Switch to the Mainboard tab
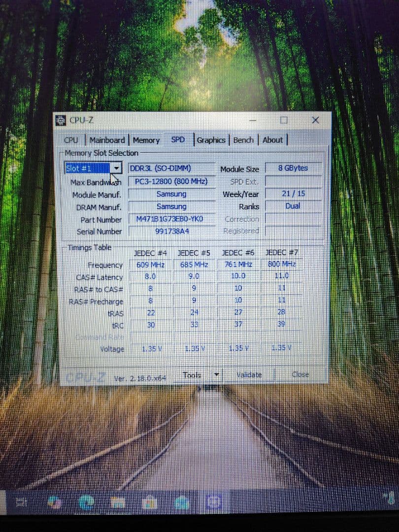The width and height of the screenshot is (399, 532). coord(107,140)
